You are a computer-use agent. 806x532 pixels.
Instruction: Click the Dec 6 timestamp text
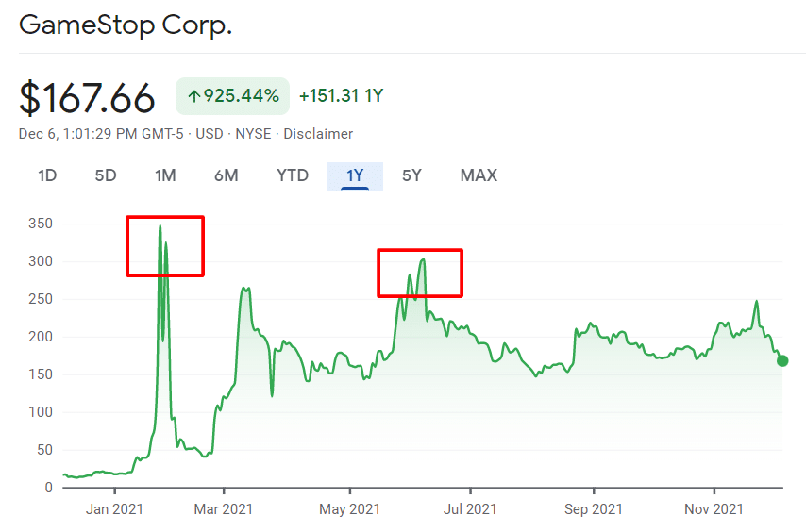tap(101, 134)
